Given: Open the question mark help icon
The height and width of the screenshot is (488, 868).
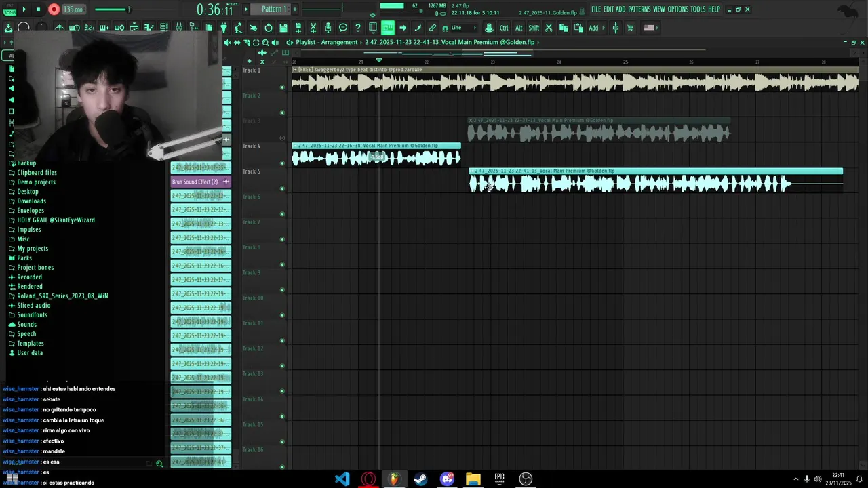Looking at the screenshot, I should [x=358, y=28].
